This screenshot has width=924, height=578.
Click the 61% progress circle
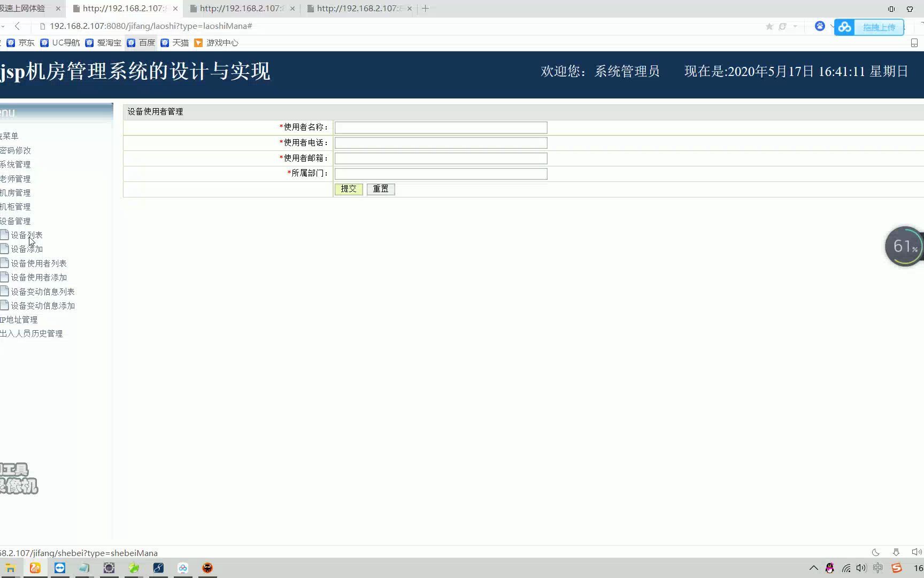[904, 246]
